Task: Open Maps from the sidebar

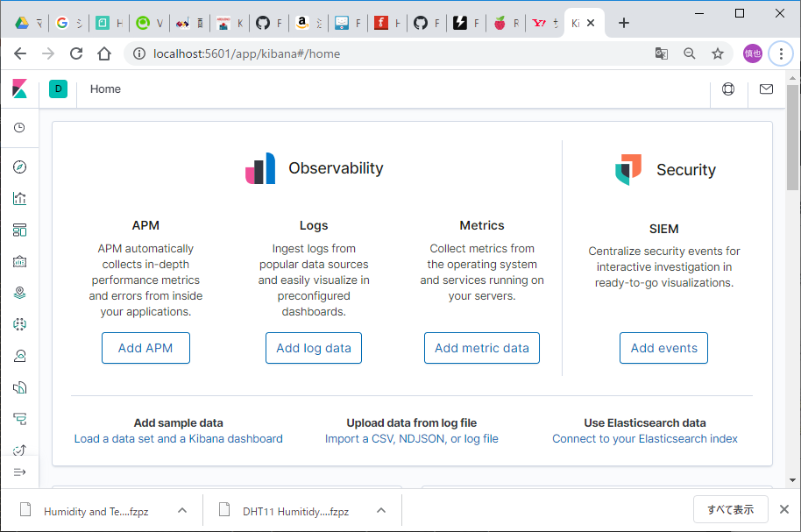Action: point(19,293)
